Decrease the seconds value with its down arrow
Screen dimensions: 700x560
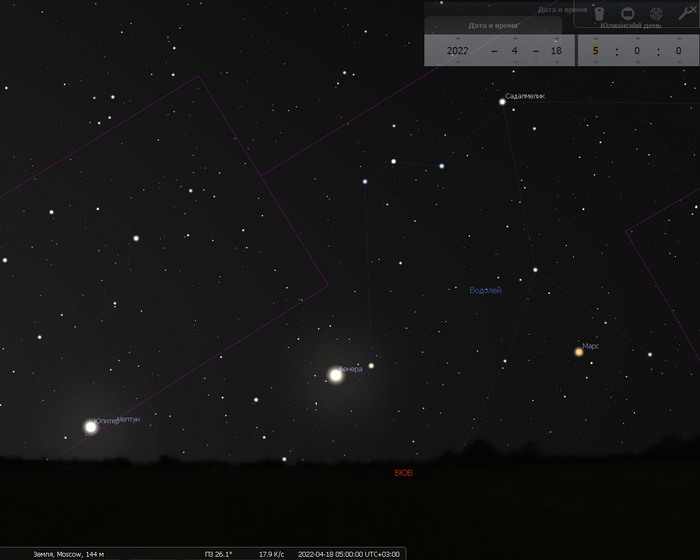click(x=679, y=62)
